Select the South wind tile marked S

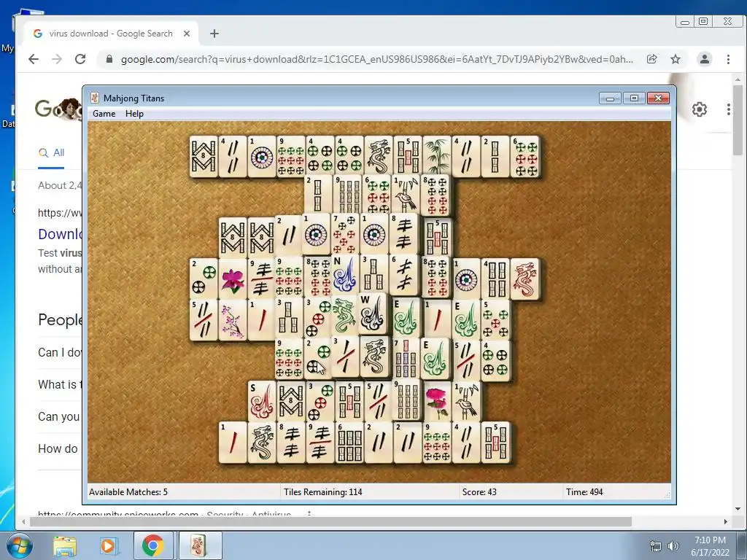(x=262, y=400)
